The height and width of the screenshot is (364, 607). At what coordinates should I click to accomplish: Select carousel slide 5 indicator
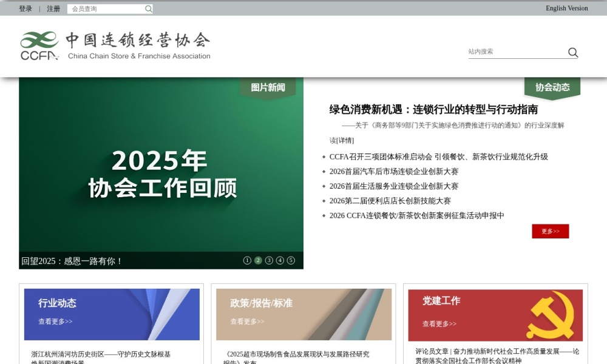tap(291, 260)
